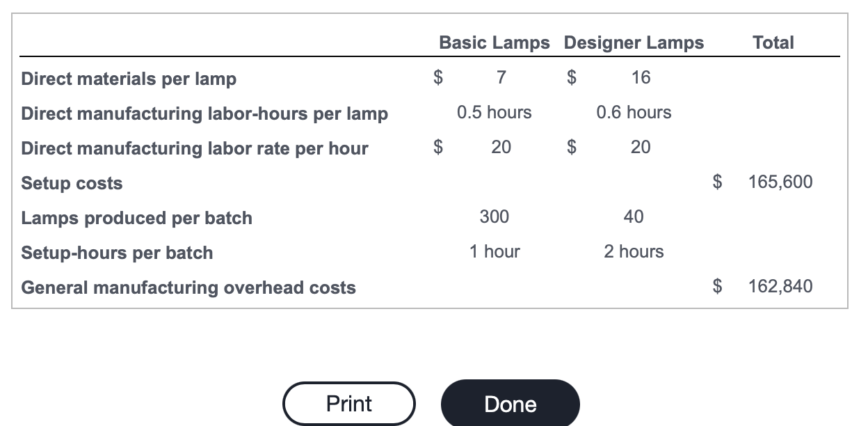Select the Basic Lamps column header
The height and width of the screenshot is (426, 868).
[493, 42]
